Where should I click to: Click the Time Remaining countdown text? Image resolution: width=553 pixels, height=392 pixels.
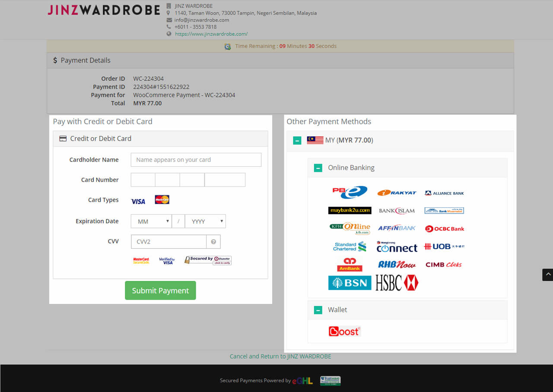point(286,46)
